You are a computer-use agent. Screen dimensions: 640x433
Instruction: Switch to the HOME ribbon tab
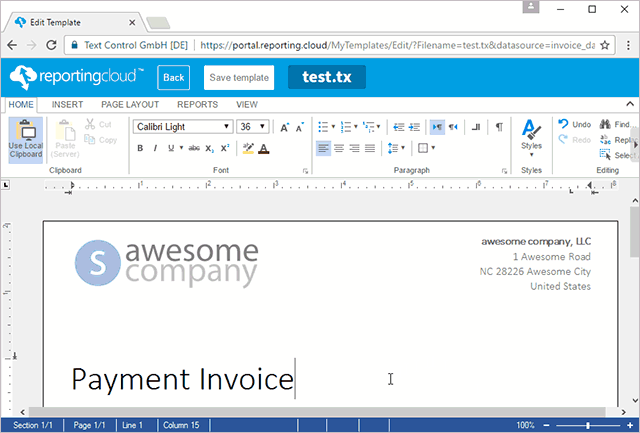(x=21, y=104)
